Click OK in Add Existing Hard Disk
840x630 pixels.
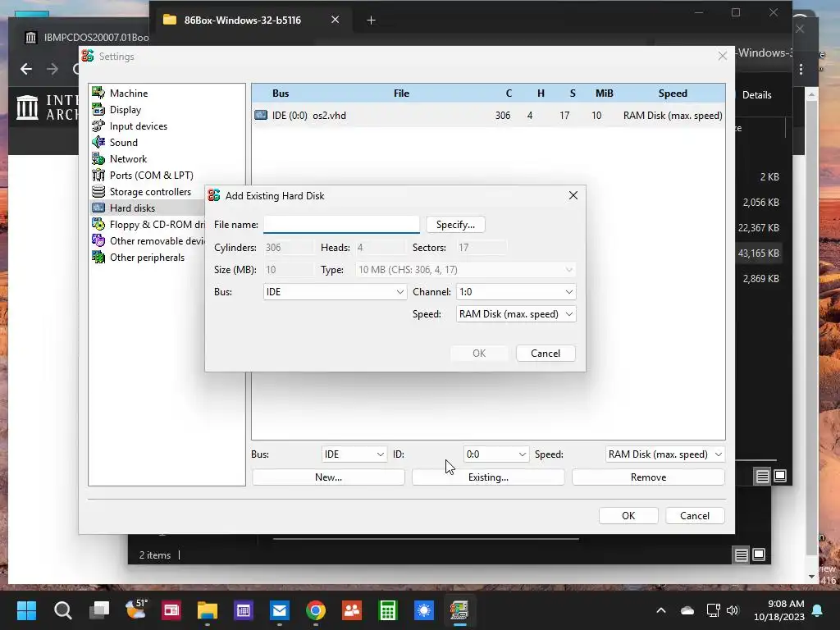tap(479, 353)
